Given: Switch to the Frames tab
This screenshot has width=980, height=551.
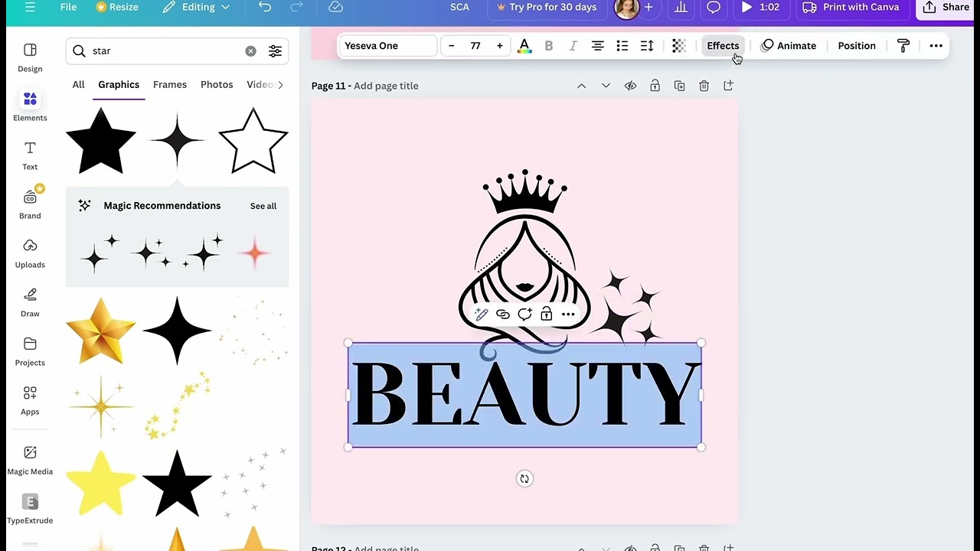Looking at the screenshot, I should click(x=170, y=84).
